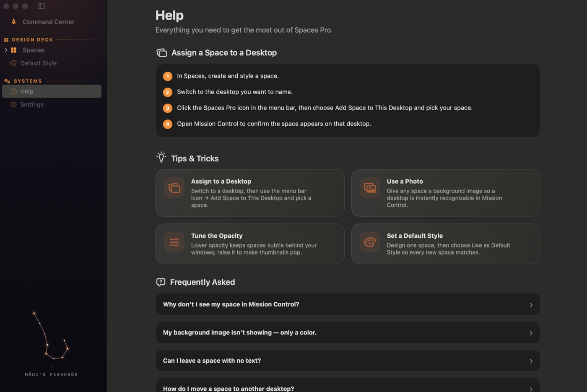Click the Tips & Tricks lightbulb icon
This screenshot has width=587, height=392.
click(161, 157)
